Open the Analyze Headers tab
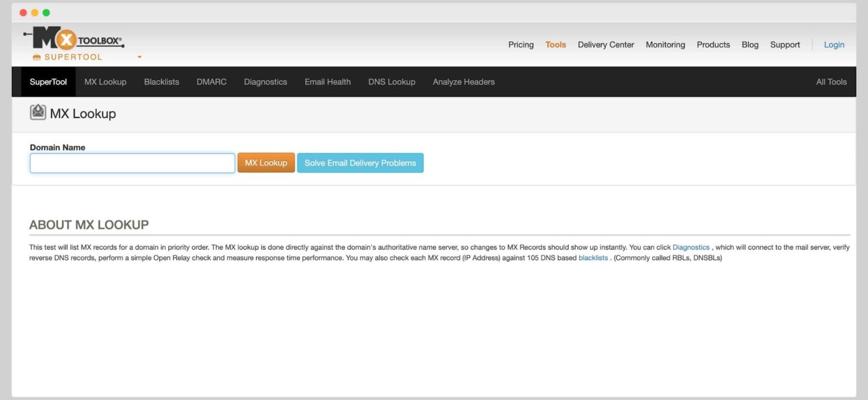The width and height of the screenshot is (868, 400). (x=463, y=81)
